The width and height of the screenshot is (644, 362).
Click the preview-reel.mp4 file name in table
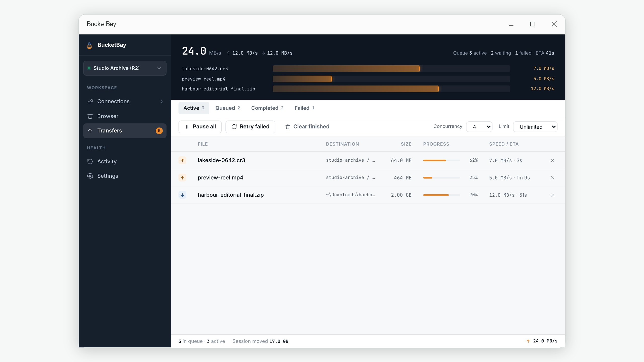[x=220, y=178]
